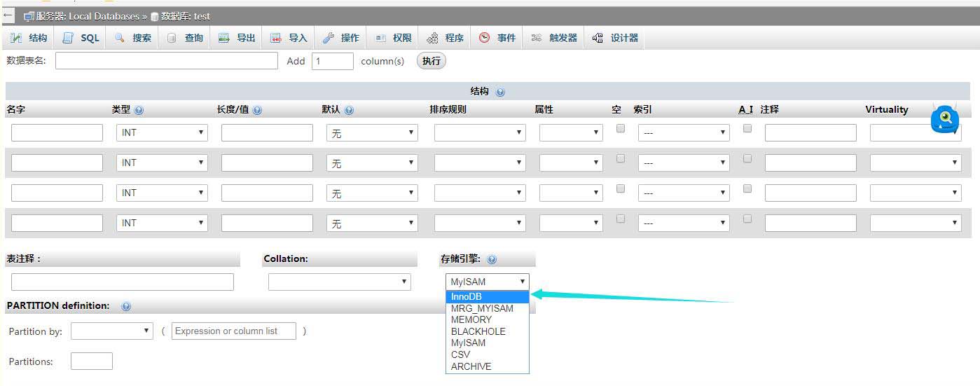Enable the A_I checkbox in third row

click(x=747, y=189)
